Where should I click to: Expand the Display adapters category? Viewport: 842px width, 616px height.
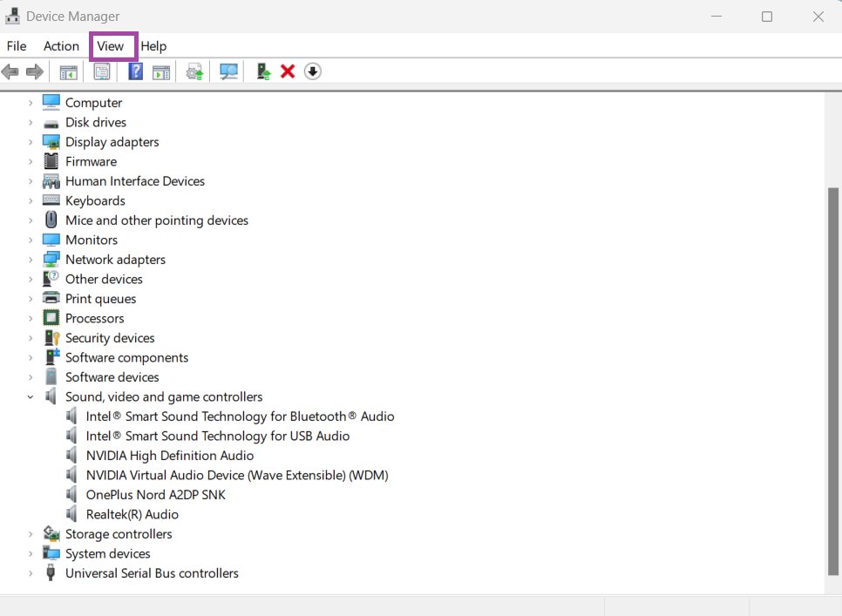coord(31,142)
